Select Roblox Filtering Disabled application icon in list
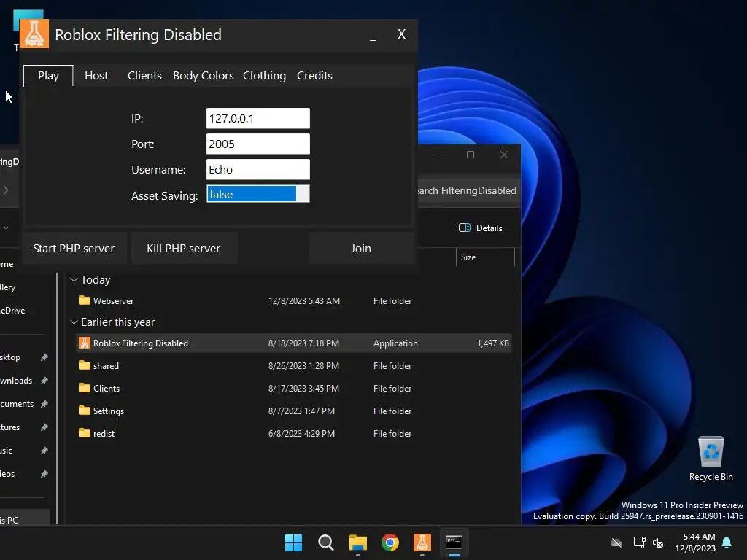Screen dimensions: 747x560 click(x=85, y=343)
